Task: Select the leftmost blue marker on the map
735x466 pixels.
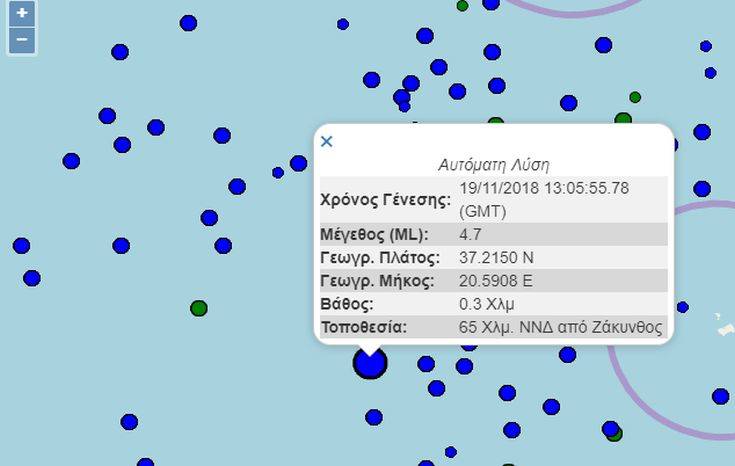Action: click(21, 245)
